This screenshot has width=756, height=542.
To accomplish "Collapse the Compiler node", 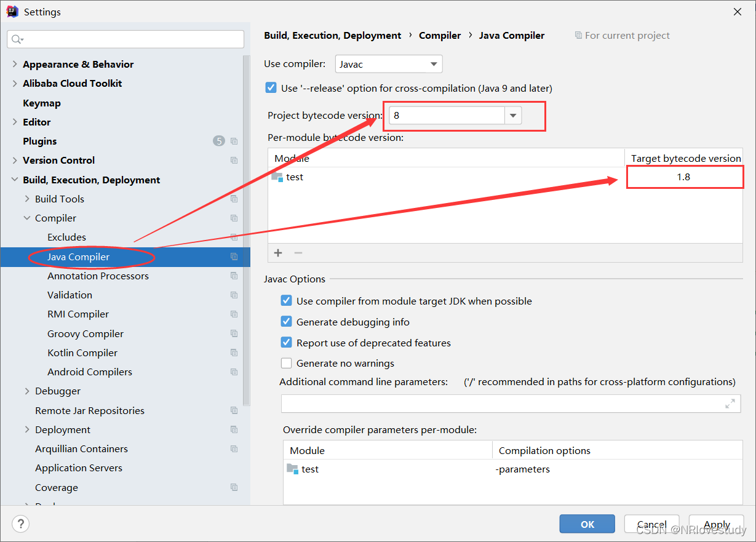I will [x=27, y=218].
